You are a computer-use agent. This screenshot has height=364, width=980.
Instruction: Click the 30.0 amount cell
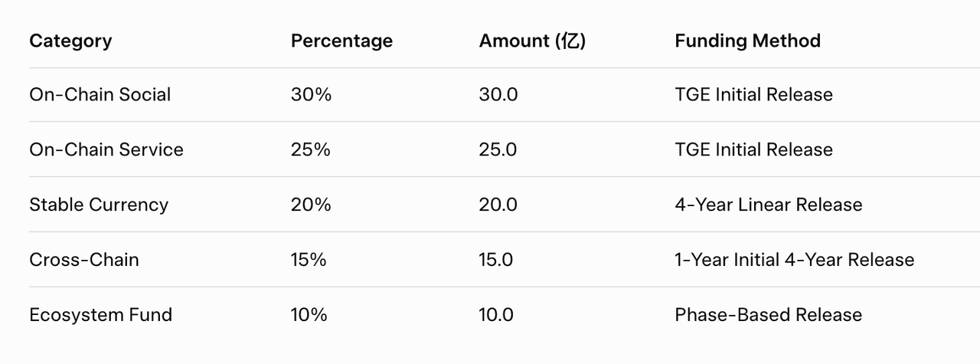pos(498,95)
